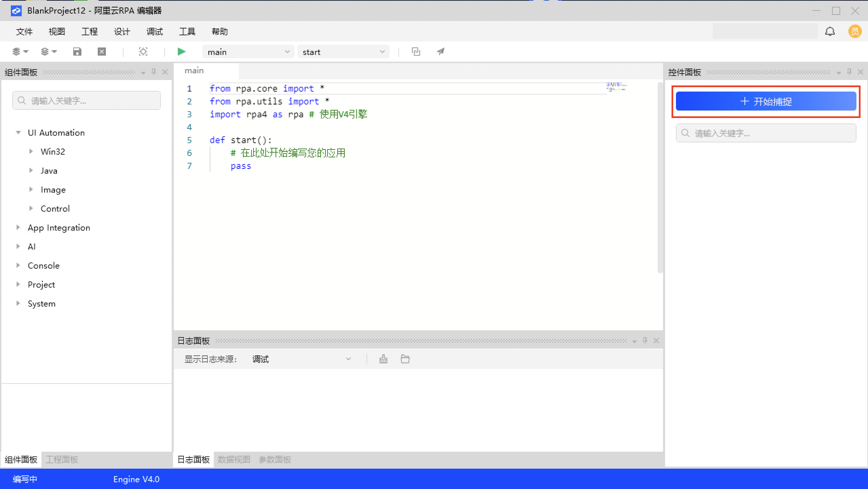This screenshot has height=489, width=868.
Task: Switch to the 数据视图 tab
Action: click(x=234, y=459)
